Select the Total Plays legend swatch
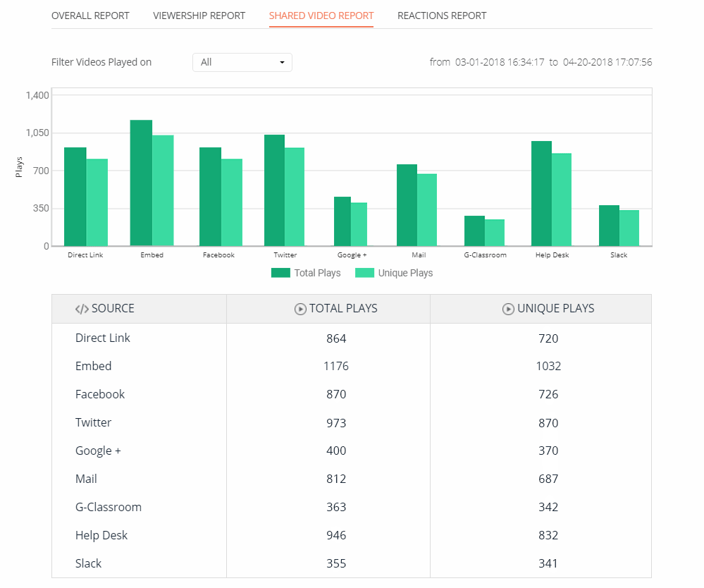Viewport: 704px width, 588px height. [280, 273]
